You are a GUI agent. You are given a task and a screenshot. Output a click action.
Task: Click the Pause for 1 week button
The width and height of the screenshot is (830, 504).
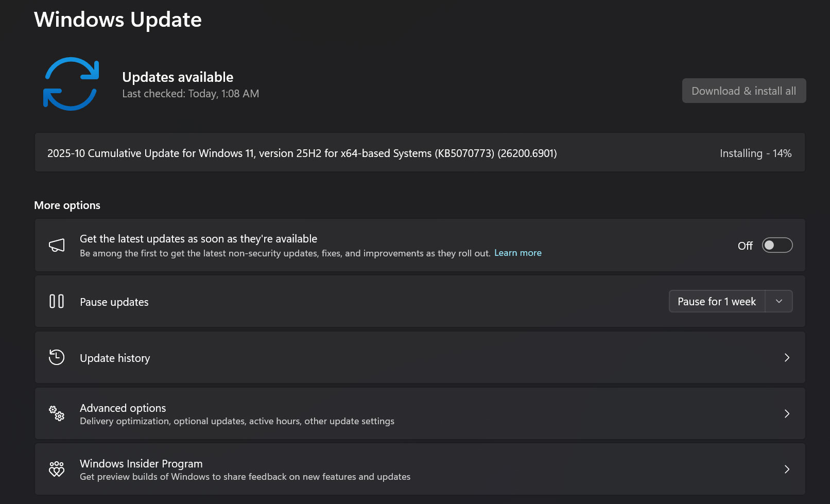point(717,302)
